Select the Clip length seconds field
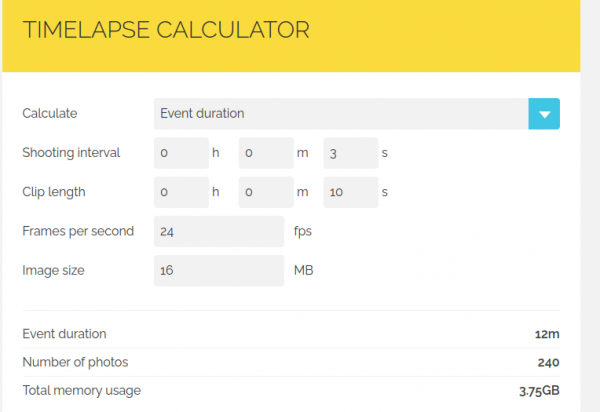Viewport: 600px width, 412px height. (x=349, y=192)
